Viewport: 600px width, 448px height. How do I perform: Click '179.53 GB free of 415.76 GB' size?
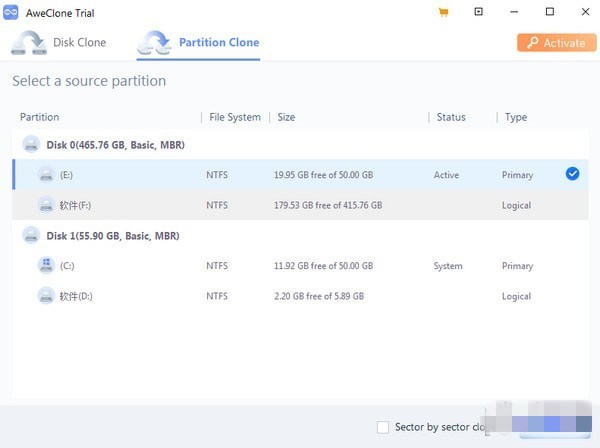point(328,205)
